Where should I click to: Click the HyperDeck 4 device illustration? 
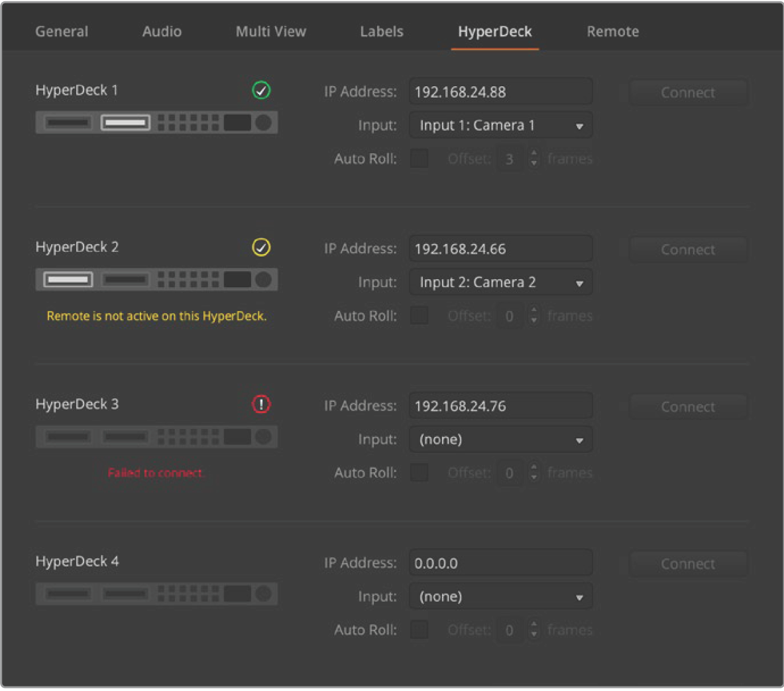pyautogui.click(x=156, y=594)
